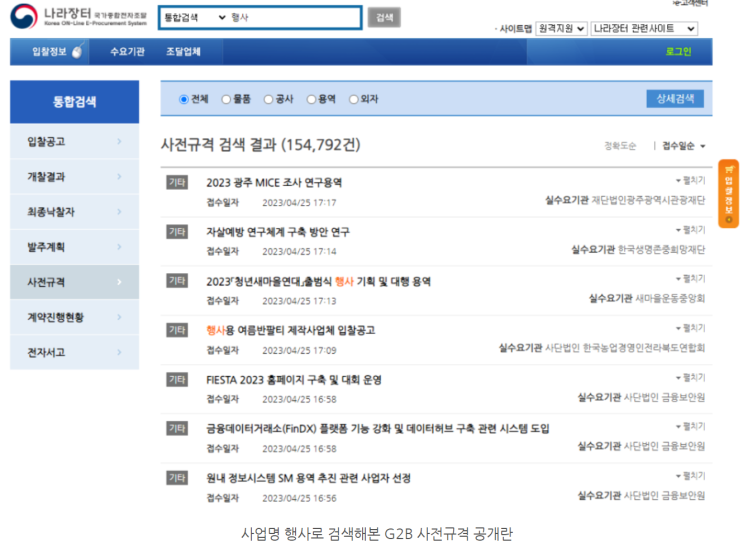Click 기타 tag on 자살예방 연구체계 row
This screenshot has width=743, height=548.
point(177,231)
